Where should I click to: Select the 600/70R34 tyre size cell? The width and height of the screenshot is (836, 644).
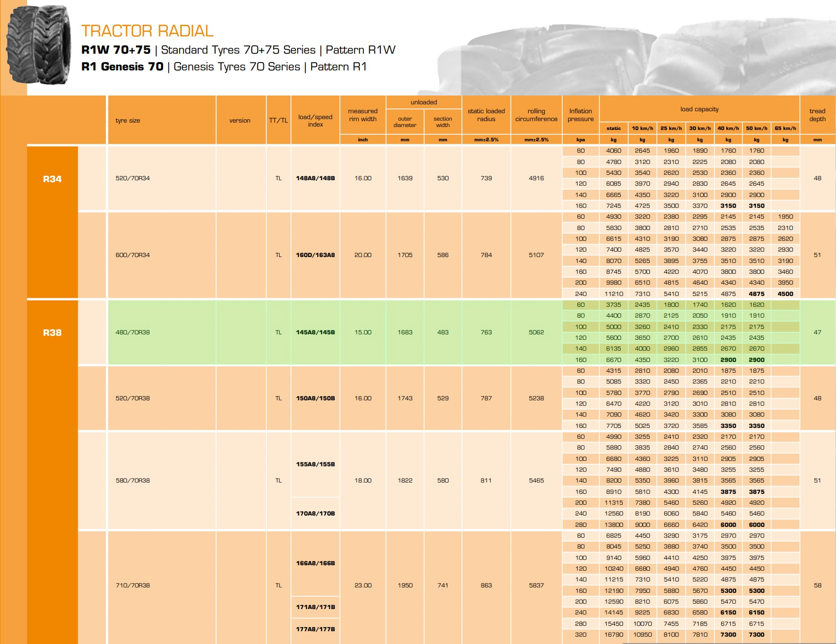tap(132, 255)
